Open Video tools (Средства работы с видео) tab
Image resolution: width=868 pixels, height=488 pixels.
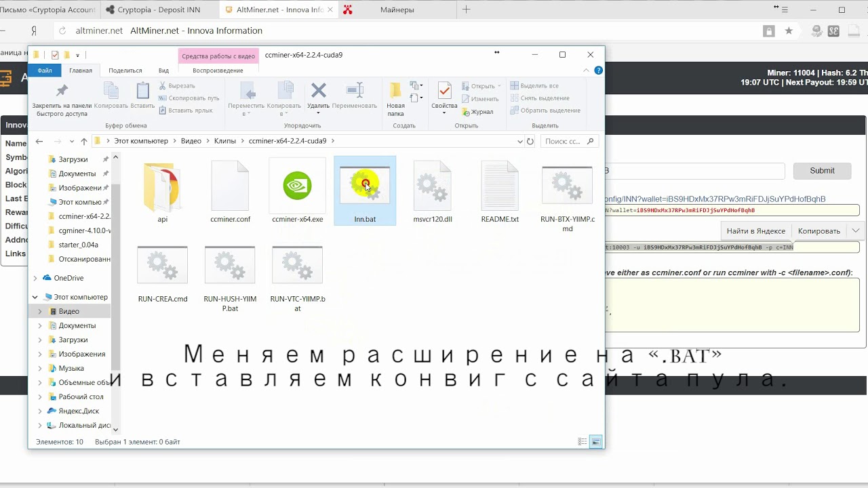point(218,56)
